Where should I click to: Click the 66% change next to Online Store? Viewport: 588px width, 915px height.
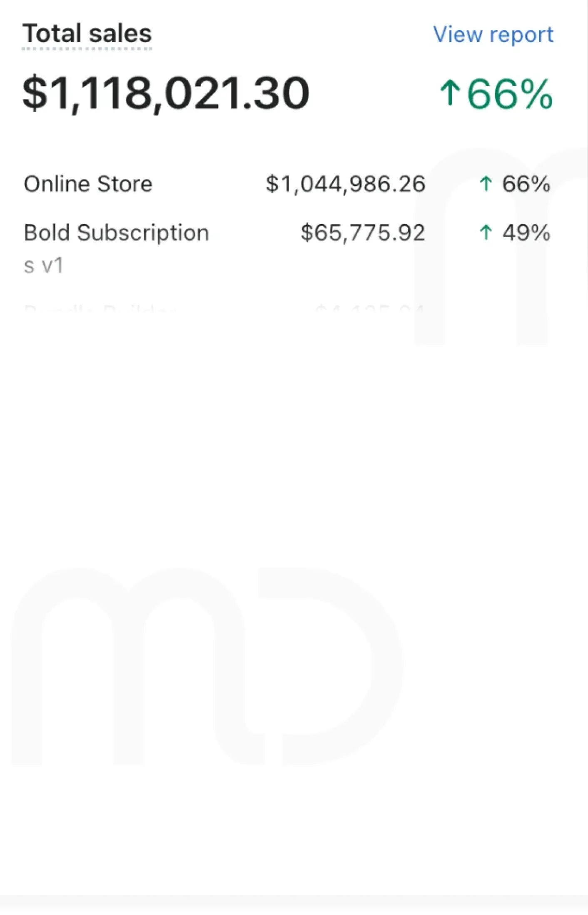coord(526,184)
